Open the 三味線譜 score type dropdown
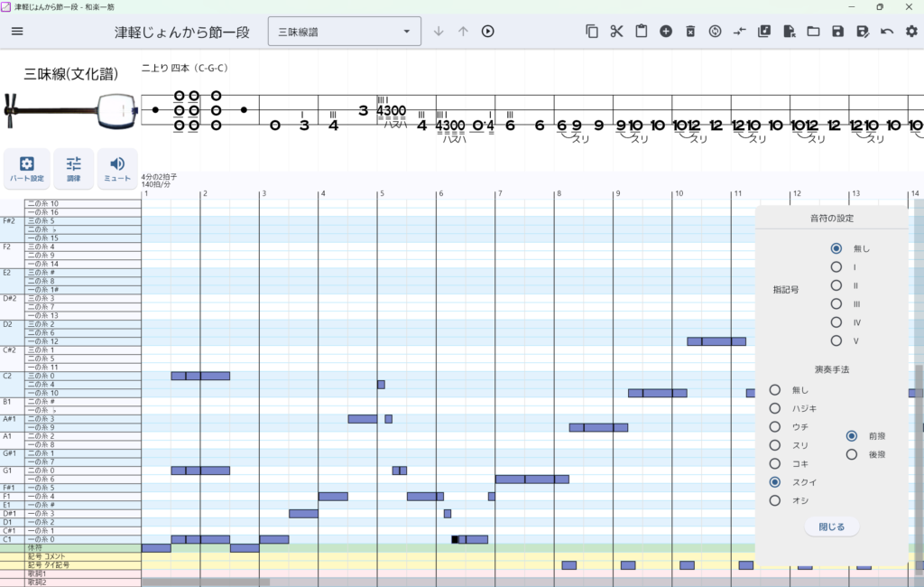Image resolution: width=924 pixels, height=587 pixels. pyautogui.click(x=344, y=32)
